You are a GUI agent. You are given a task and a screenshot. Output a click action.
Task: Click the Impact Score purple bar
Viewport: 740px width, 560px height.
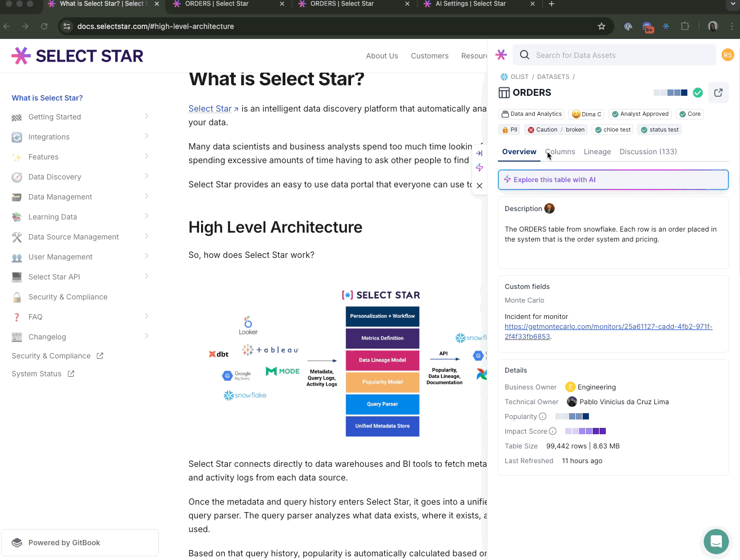585,431
